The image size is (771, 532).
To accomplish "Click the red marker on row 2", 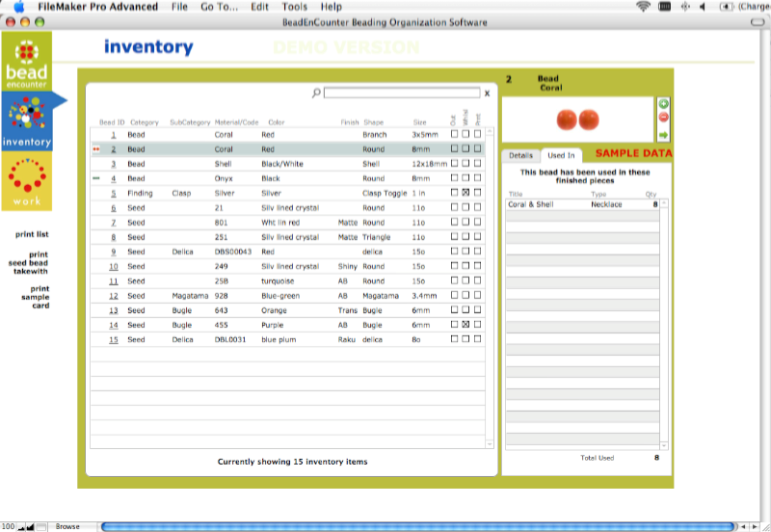I will point(95,149).
